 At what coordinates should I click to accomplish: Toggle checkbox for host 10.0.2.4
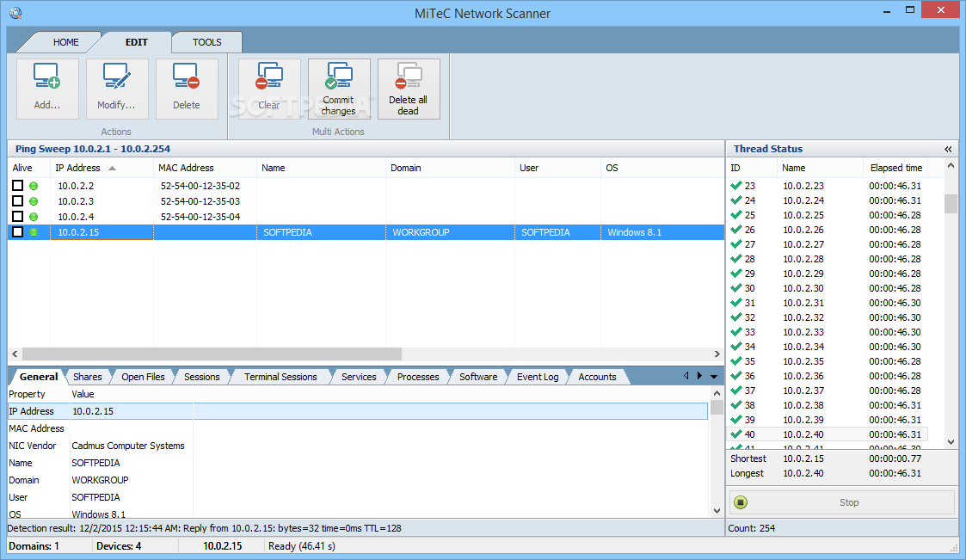(18, 216)
